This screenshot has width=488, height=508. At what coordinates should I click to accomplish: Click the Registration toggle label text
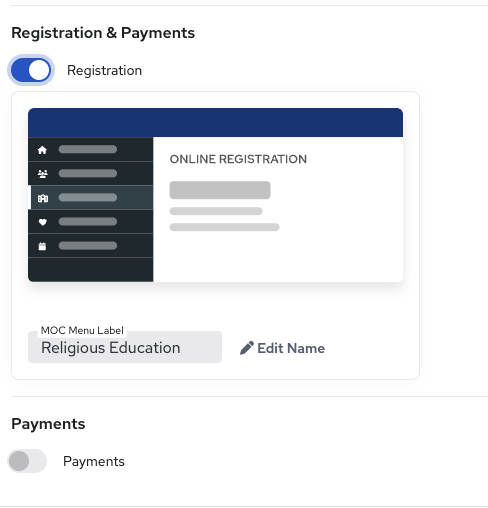(x=105, y=70)
